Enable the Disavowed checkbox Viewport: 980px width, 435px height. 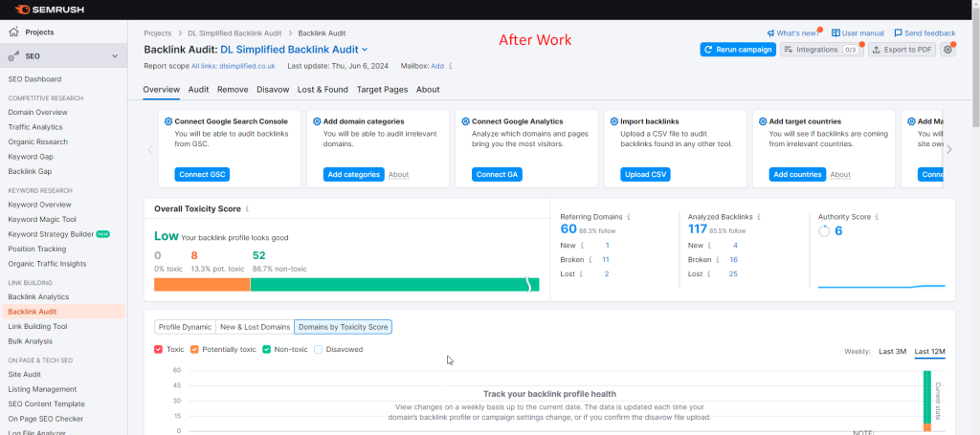coord(319,350)
